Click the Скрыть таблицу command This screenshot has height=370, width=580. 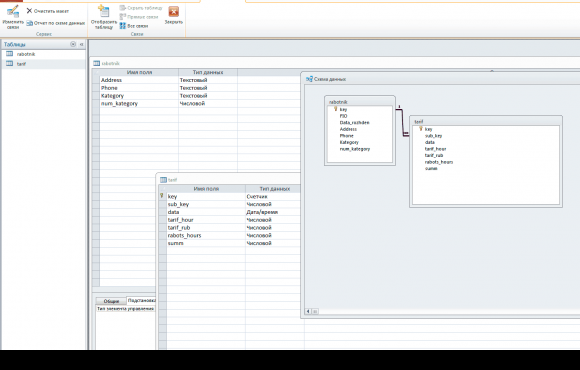click(141, 8)
